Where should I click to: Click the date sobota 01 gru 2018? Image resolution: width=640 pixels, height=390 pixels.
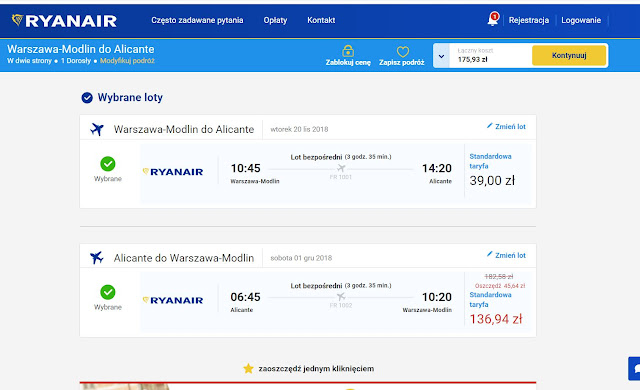coord(301,258)
